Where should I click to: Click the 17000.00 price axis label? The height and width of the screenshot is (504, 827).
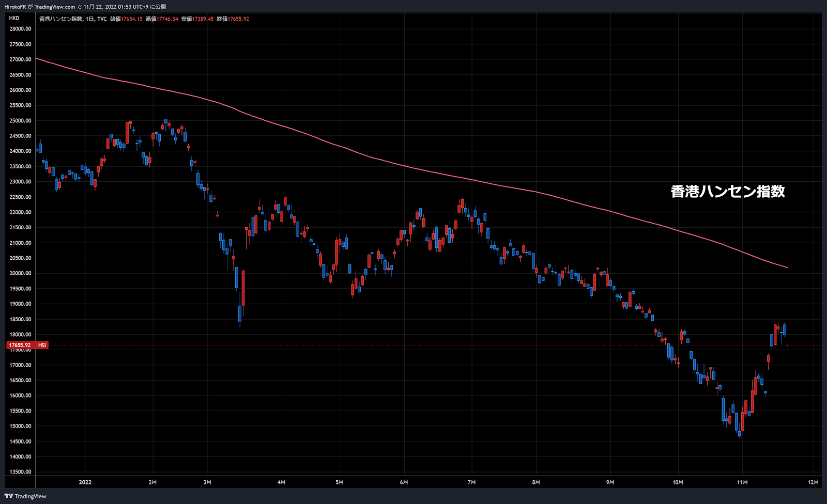click(x=20, y=365)
